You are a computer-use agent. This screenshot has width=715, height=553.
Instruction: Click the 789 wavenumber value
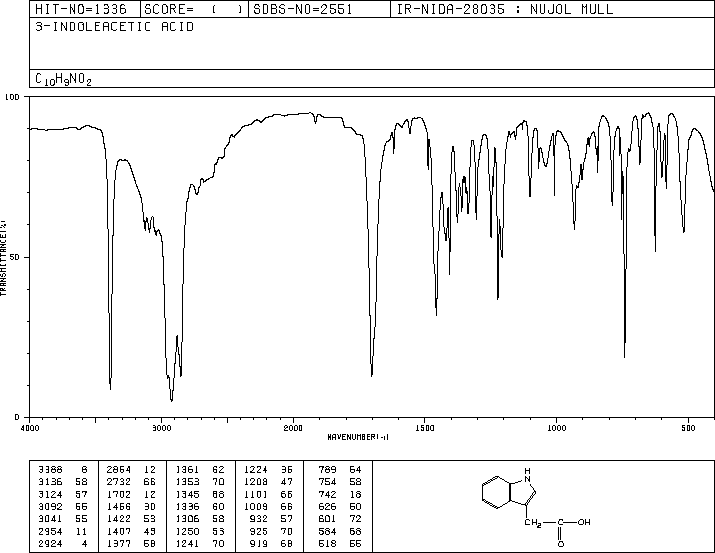click(327, 470)
